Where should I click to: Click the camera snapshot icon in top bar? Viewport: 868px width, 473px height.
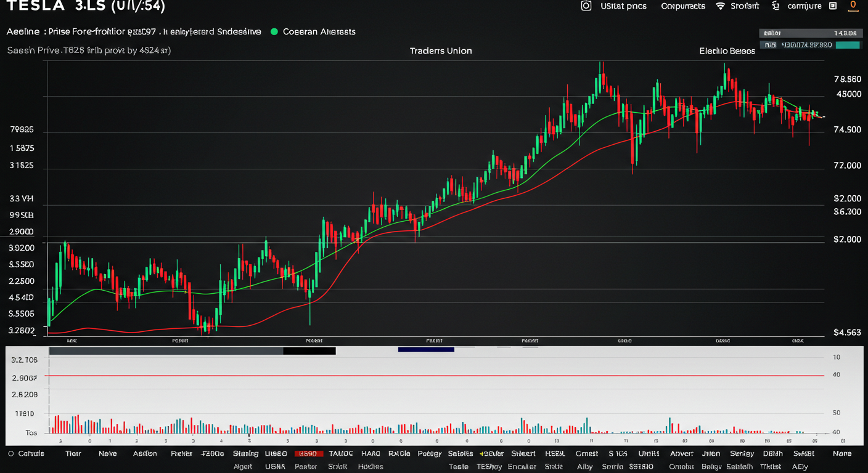pyautogui.click(x=586, y=6)
